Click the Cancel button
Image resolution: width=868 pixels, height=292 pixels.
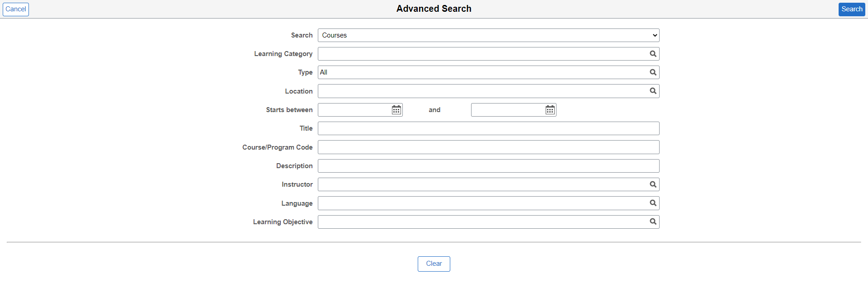point(16,9)
